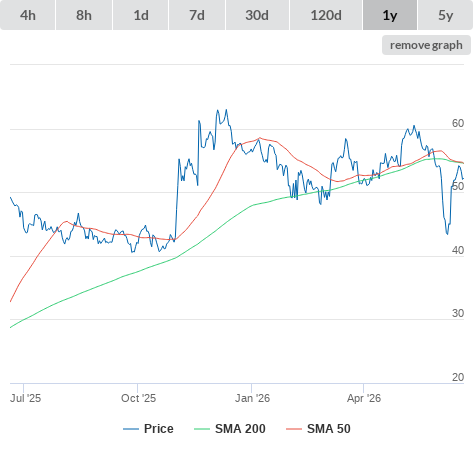Click the blue Price legend line swatch
The height and width of the screenshot is (455, 474).
tap(131, 429)
